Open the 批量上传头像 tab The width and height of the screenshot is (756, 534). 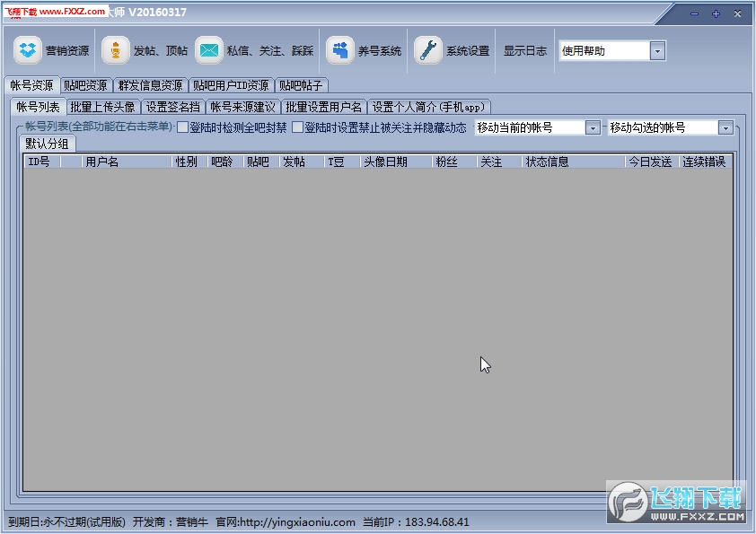click(x=101, y=106)
